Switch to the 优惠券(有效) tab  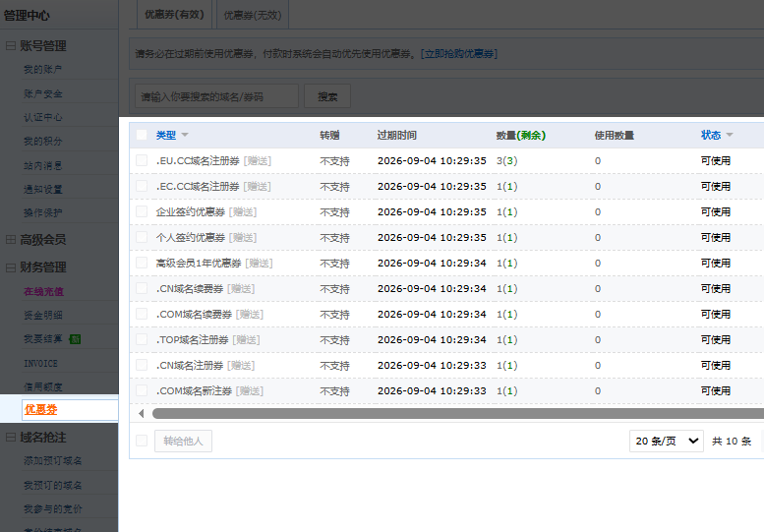pyautogui.click(x=174, y=15)
